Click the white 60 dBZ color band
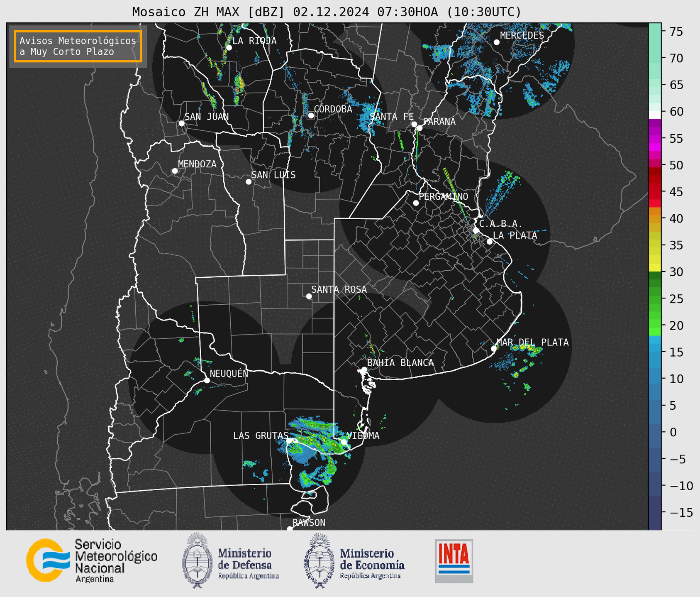This screenshot has height=597, width=700. pos(655,115)
